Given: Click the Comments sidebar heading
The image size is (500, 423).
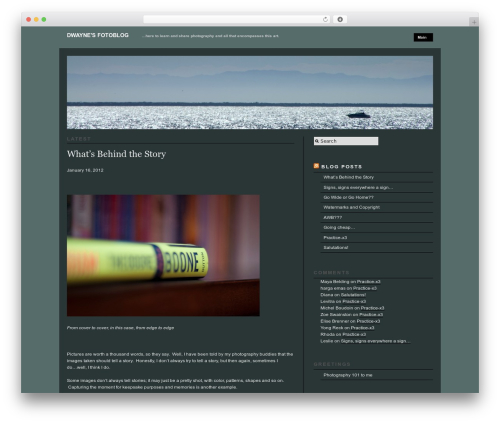Looking at the screenshot, I should tap(331, 273).
